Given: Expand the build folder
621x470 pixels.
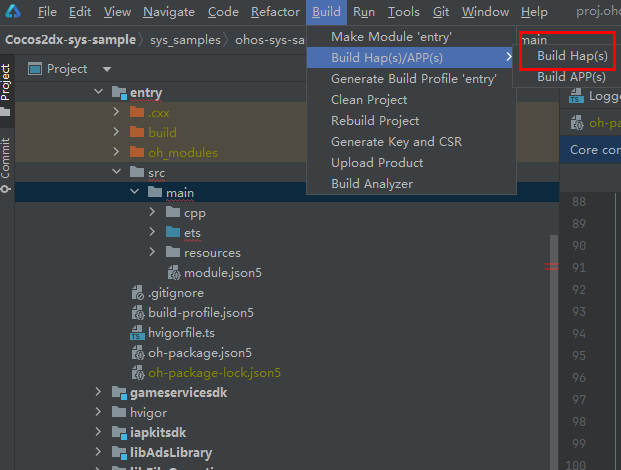Looking at the screenshot, I should tap(116, 131).
